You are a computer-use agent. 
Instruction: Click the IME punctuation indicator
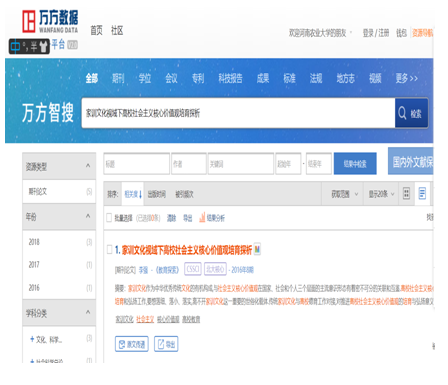(x=26, y=46)
